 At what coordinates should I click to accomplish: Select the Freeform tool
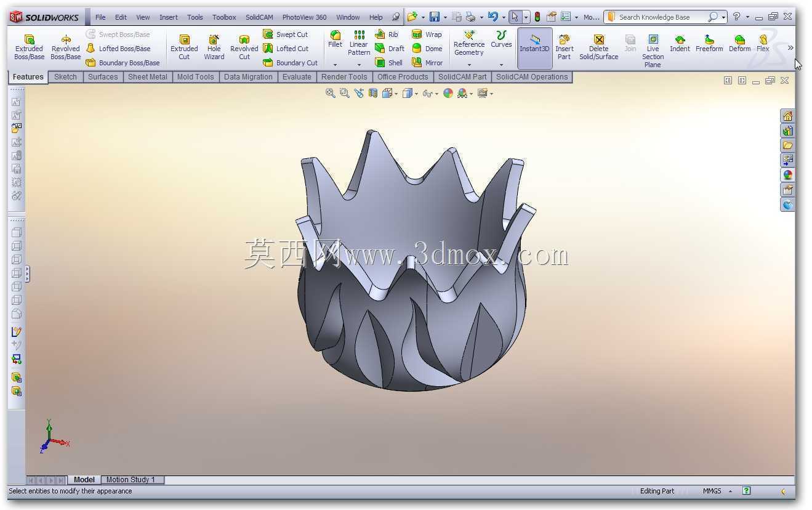709,43
